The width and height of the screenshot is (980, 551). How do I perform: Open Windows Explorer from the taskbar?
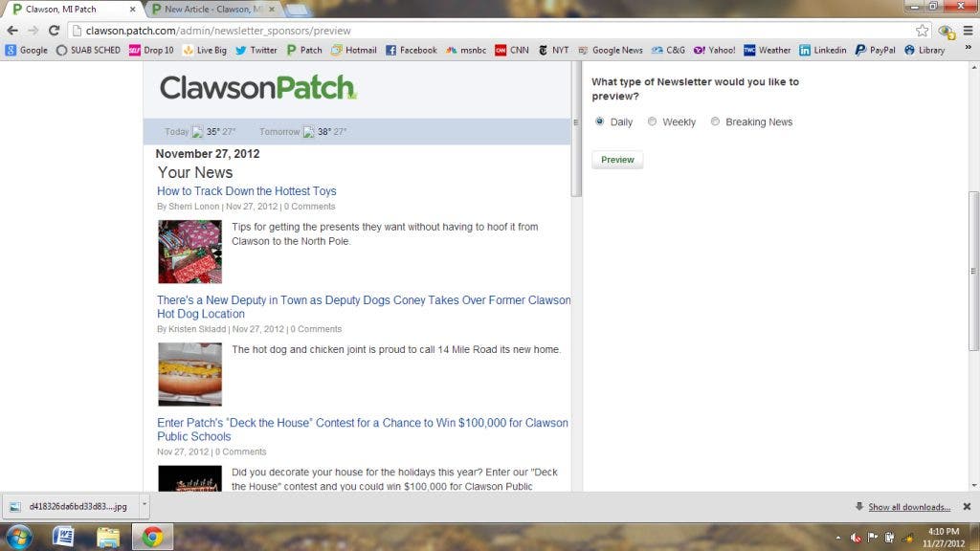click(x=108, y=538)
